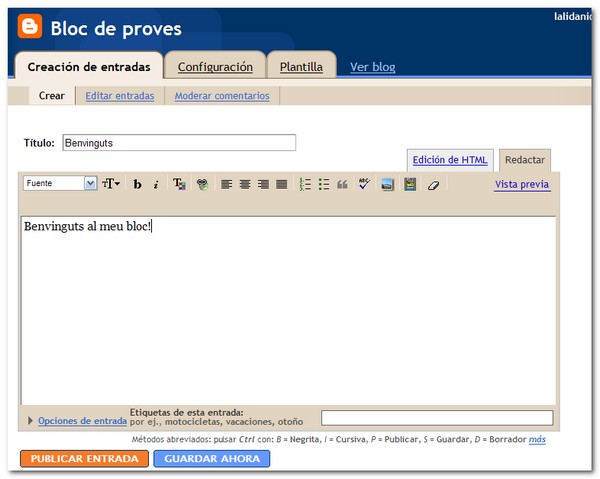Image resolution: width=600 pixels, height=479 pixels.
Task: Apply blockquote formatting
Action: tap(342, 184)
